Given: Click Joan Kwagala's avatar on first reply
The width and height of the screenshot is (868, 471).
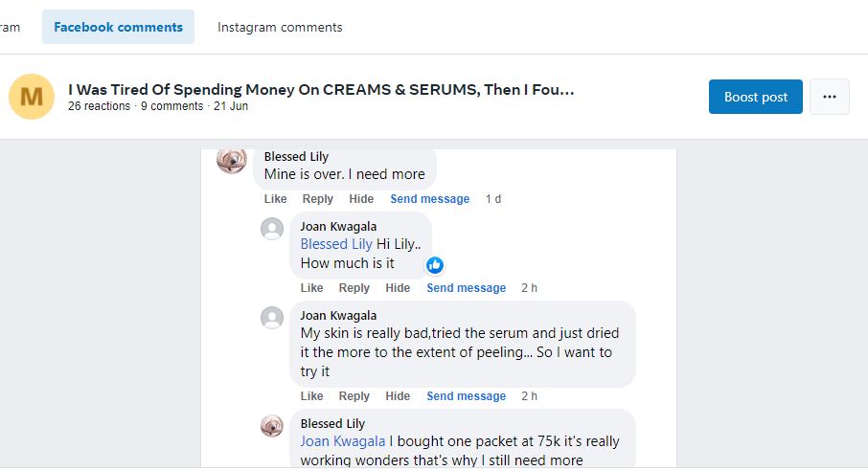Looking at the screenshot, I should [x=272, y=229].
